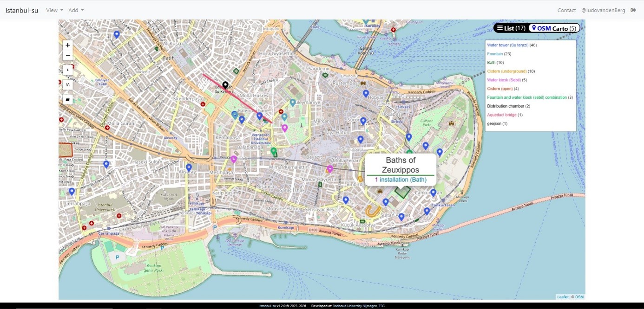Click blue marker in far top-left Fatih area

pos(117,34)
